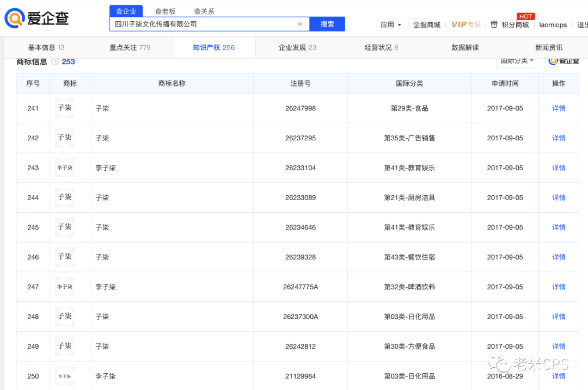View 详情 for trademark 26233104
The height and width of the screenshot is (390, 588).
pyautogui.click(x=559, y=168)
